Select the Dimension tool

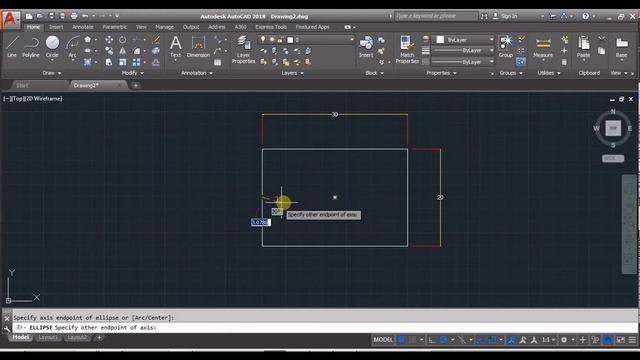click(x=198, y=47)
